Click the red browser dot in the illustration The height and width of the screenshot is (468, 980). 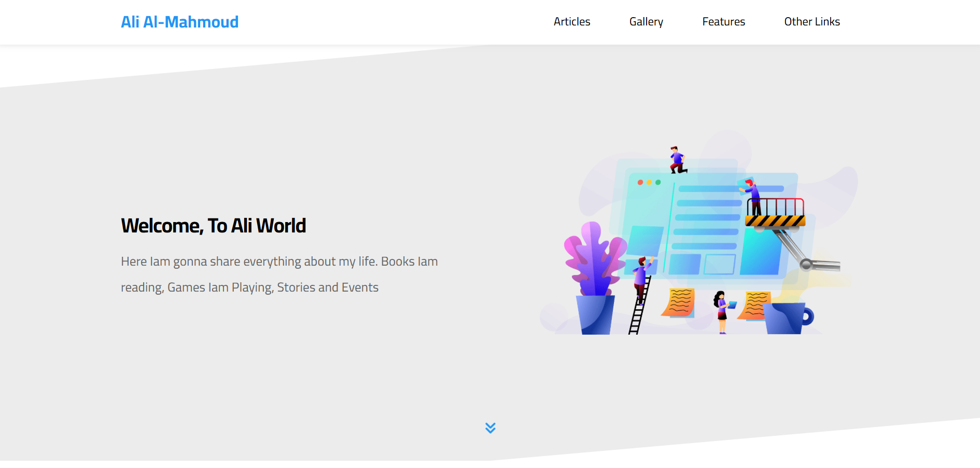coord(639,183)
